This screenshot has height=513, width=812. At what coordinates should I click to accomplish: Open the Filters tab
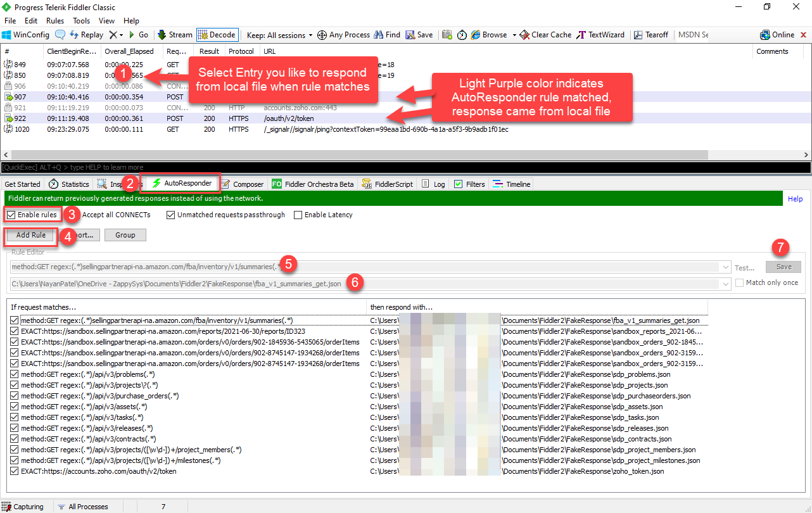coord(469,184)
